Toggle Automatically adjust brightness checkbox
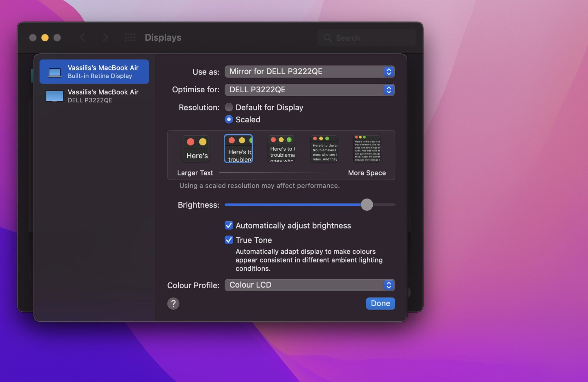This screenshot has width=588, height=382. [x=229, y=225]
